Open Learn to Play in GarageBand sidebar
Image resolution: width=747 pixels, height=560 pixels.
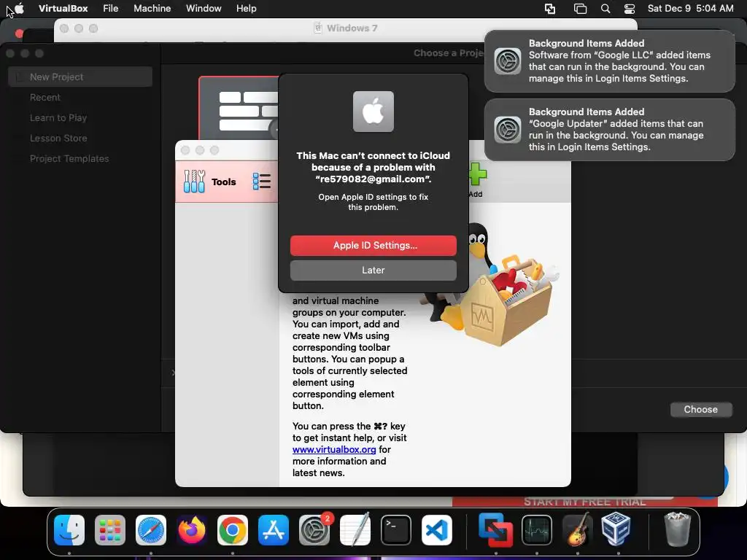(58, 117)
